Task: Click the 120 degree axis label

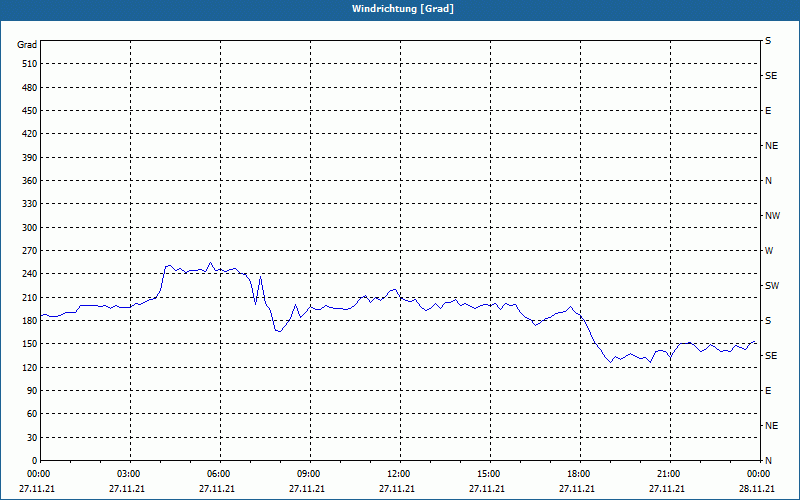Action: click(x=29, y=368)
